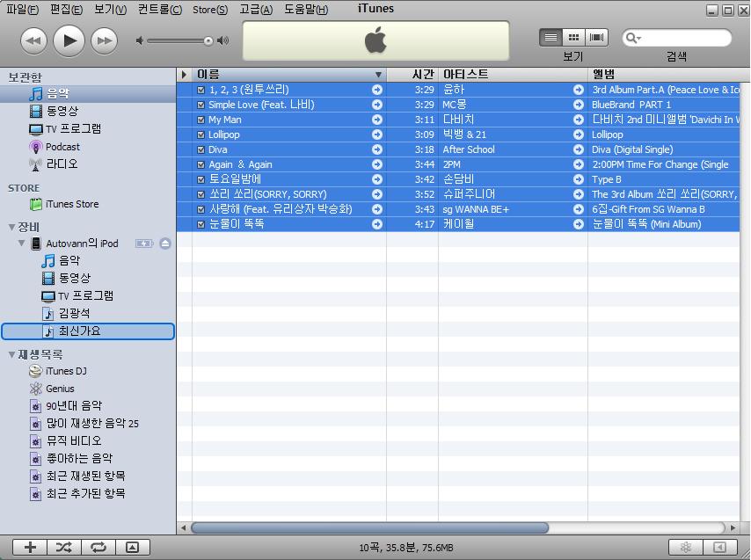Viewport: 751px width, 560px height.
Task: Show the Genius sidebar panel
Action: tap(720, 547)
